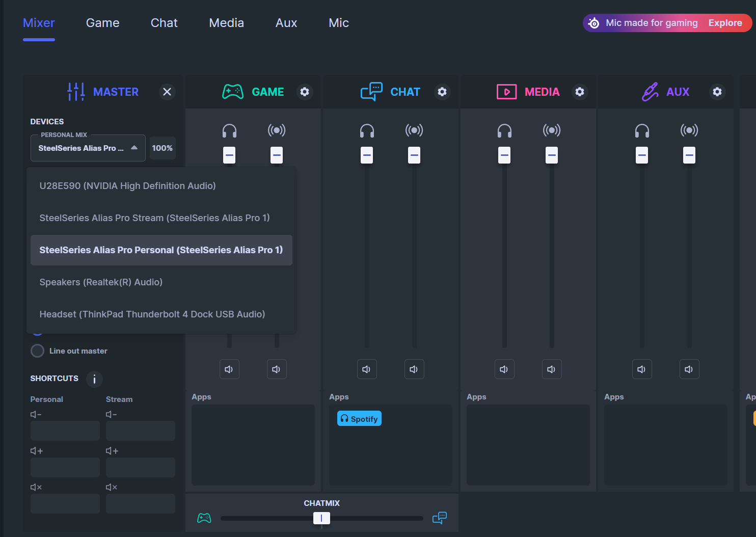
Task: Switch to the Mic tab
Action: (x=339, y=23)
